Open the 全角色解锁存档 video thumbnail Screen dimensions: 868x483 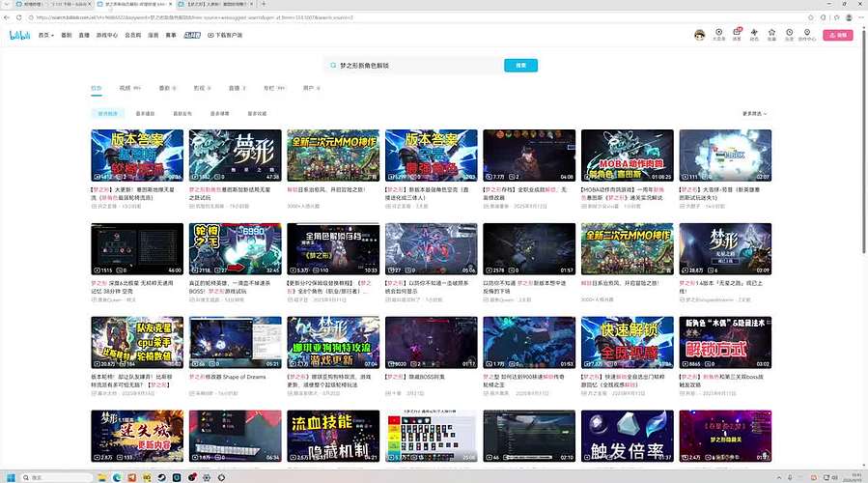coord(333,248)
